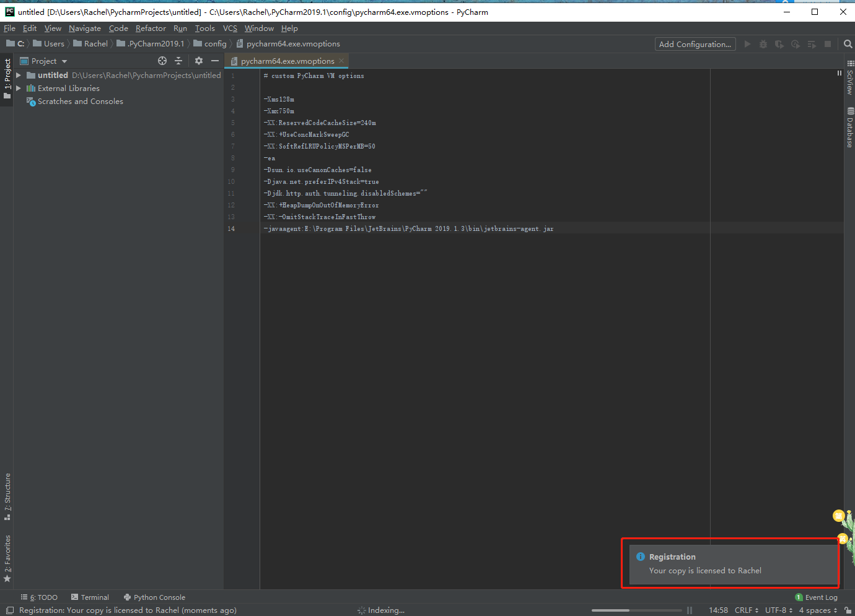The height and width of the screenshot is (616, 855).
Task: Open the Python Console tool window
Action: click(154, 597)
